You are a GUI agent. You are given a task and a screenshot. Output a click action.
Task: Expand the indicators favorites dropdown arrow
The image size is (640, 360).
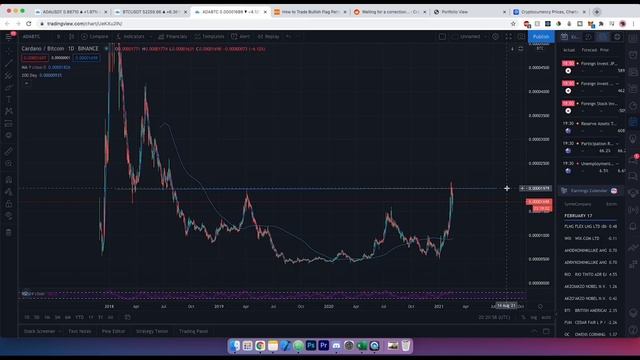click(x=151, y=37)
